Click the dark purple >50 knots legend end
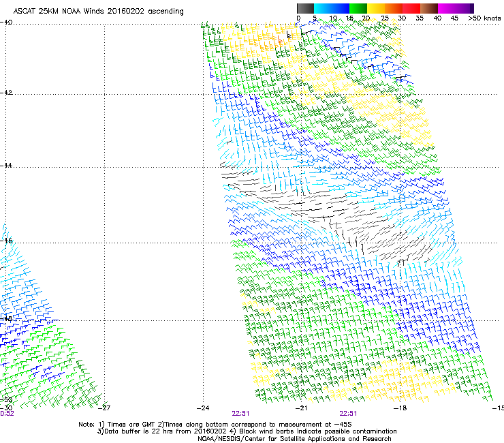Screen dimensions: 504x443 [472, 8]
